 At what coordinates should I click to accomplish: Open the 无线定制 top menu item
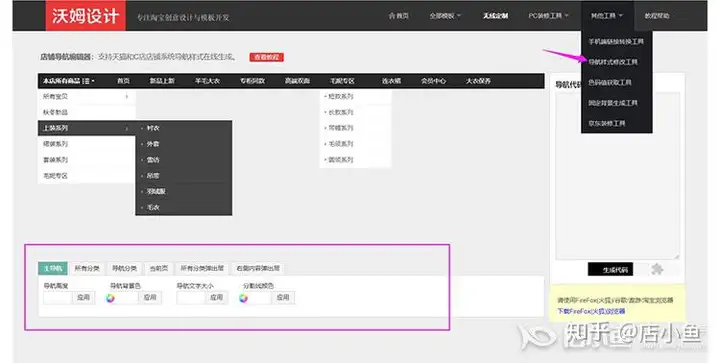[x=495, y=16]
